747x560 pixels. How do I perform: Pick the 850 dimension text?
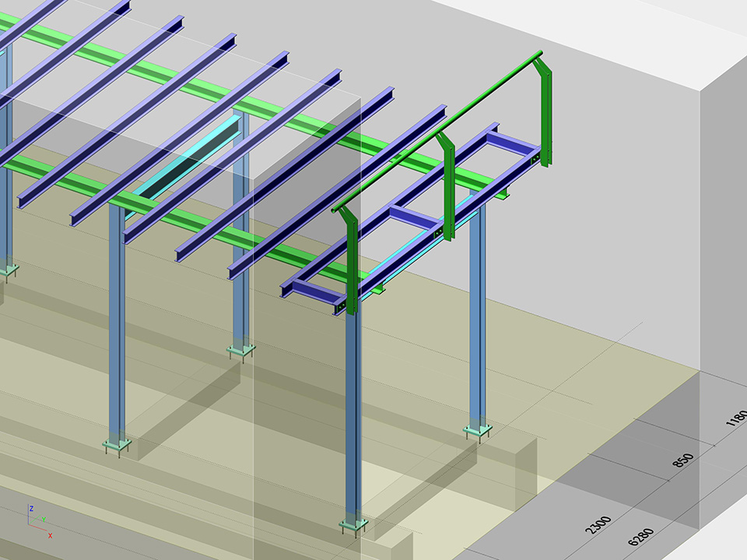click(x=682, y=460)
